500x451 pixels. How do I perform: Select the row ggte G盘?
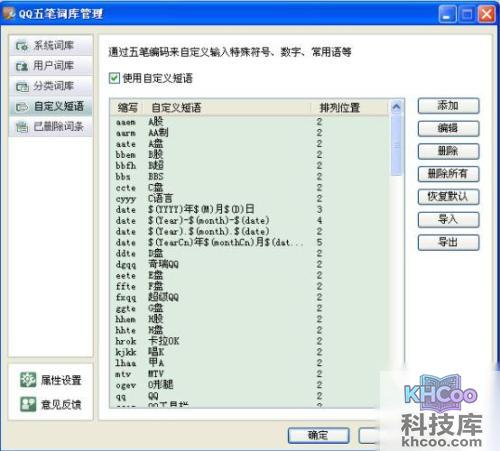[x=250, y=308]
